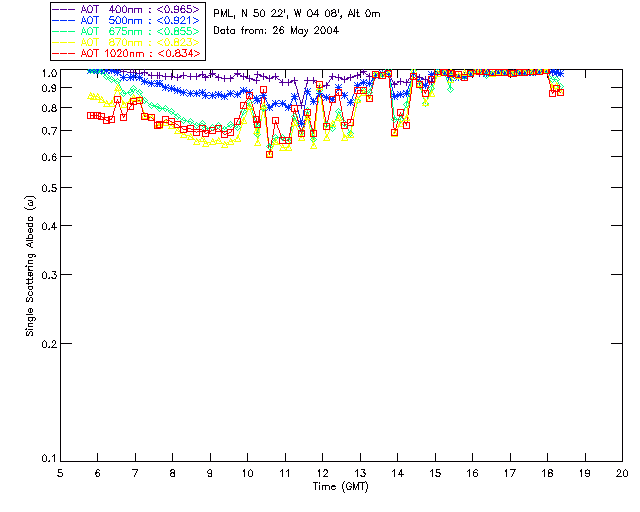This screenshot has width=640, height=512.
Task: Click the y-axis tick label 1.0
Action: click(49, 73)
